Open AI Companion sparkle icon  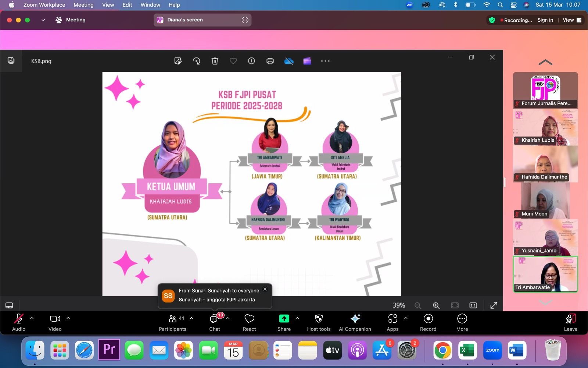pos(355,322)
